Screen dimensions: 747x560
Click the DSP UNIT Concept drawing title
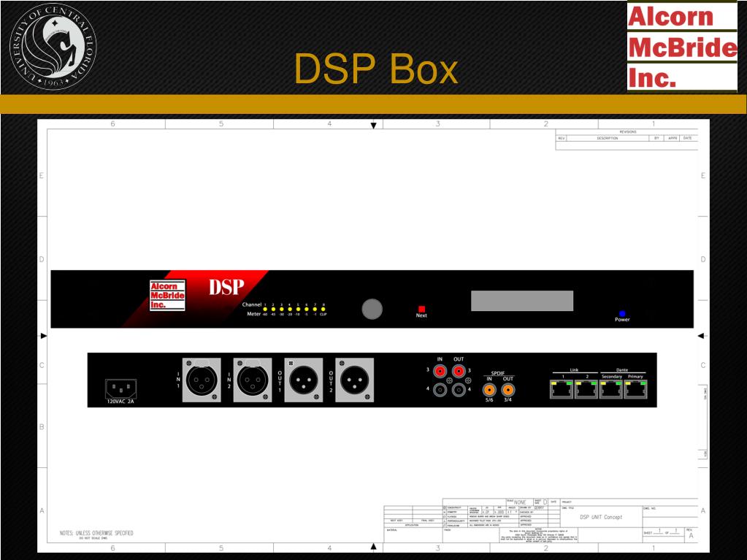(601, 517)
